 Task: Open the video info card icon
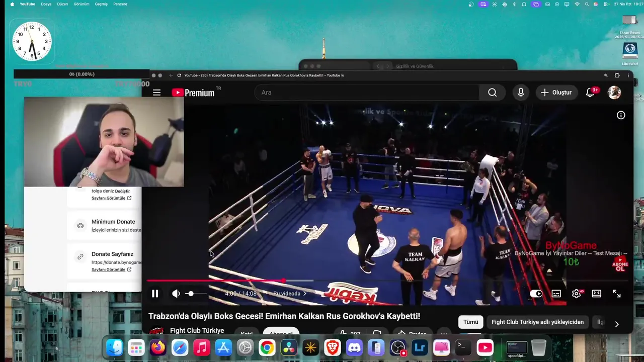[x=621, y=115]
